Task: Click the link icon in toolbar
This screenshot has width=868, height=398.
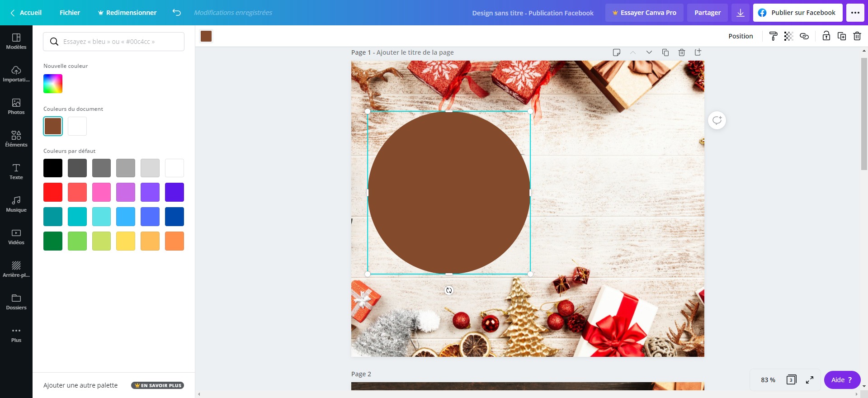Action: coord(804,36)
